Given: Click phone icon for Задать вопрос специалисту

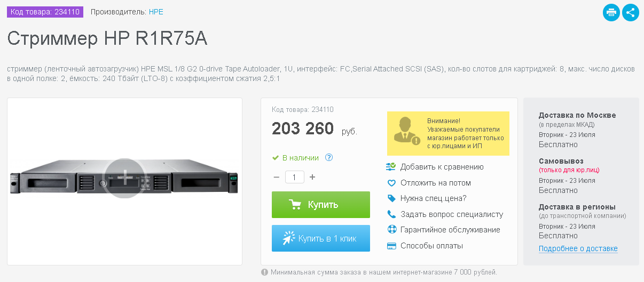Looking at the screenshot, I should click(x=391, y=214).
